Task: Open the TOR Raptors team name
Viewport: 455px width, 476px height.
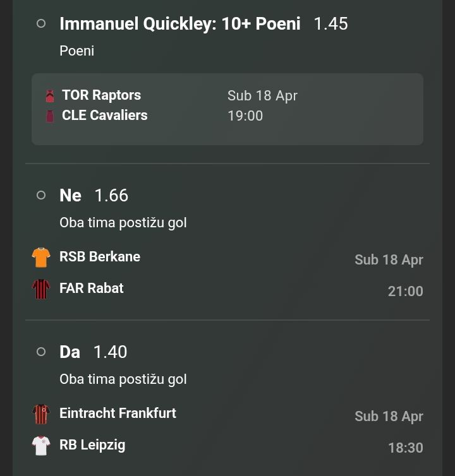Action: pyautogui.click(x=101, y=95)
